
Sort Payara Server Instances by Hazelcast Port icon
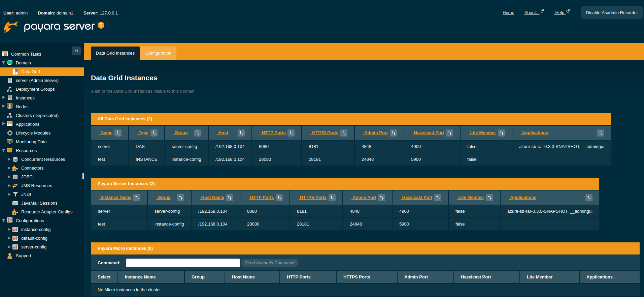point(438,198)
